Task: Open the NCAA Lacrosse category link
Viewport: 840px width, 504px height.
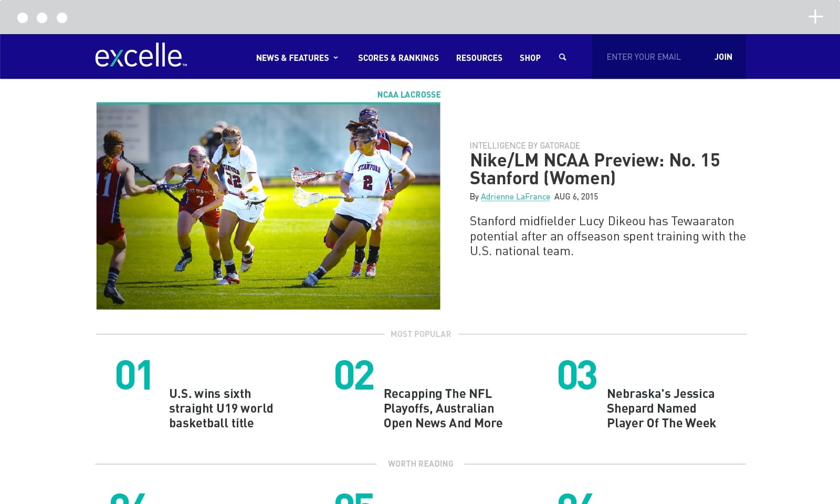Action: 408,94
